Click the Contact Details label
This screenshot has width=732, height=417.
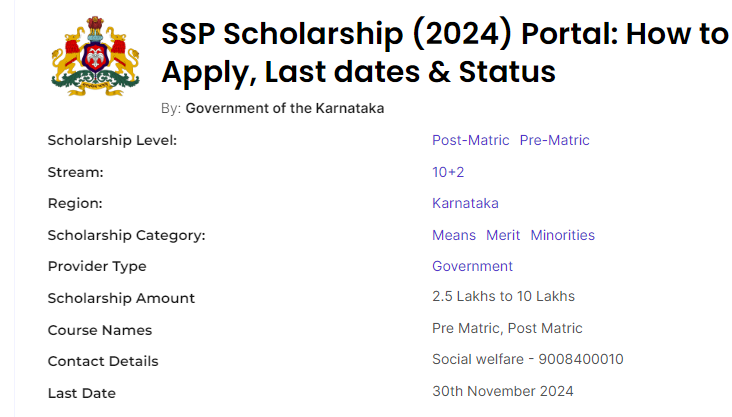103,361
